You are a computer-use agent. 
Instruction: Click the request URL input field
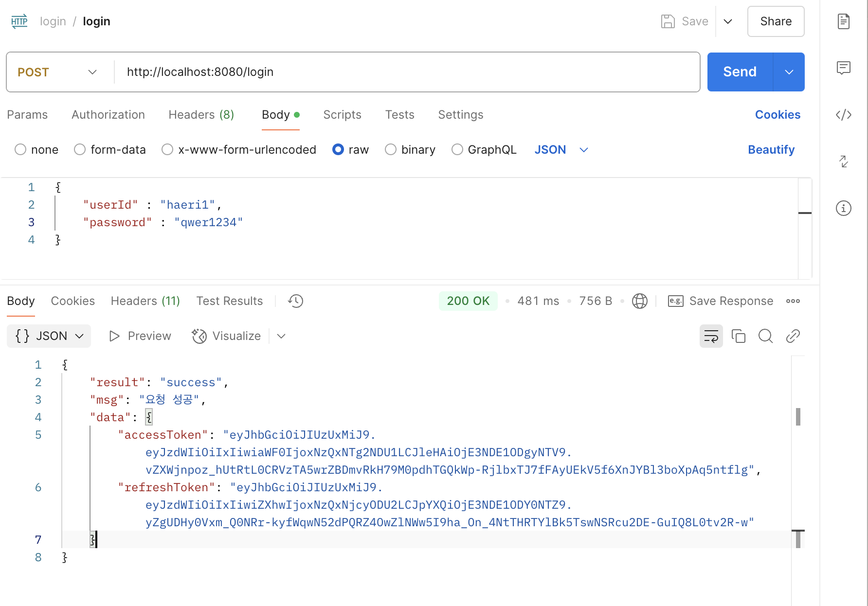(x=407, y=72)
